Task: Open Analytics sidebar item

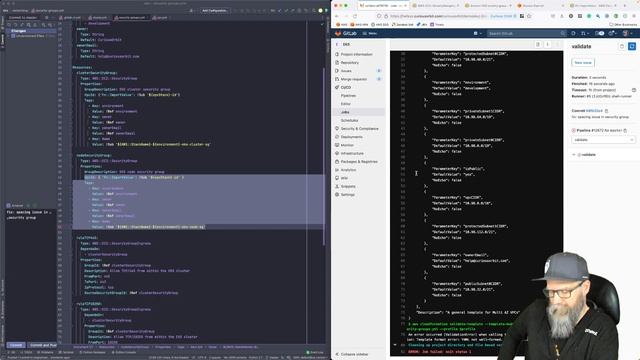Action: point(349,170)
